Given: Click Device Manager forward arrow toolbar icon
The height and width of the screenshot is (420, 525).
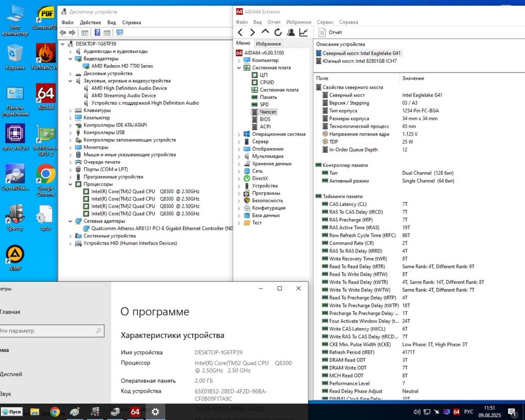Looking at the screenshot, I should tap(72, 33).
